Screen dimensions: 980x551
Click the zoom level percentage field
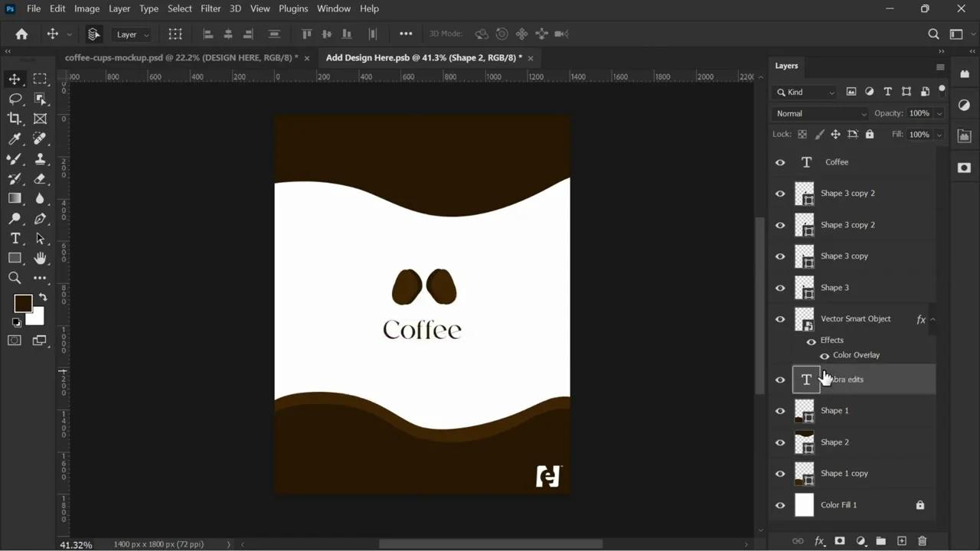point(76,544)
